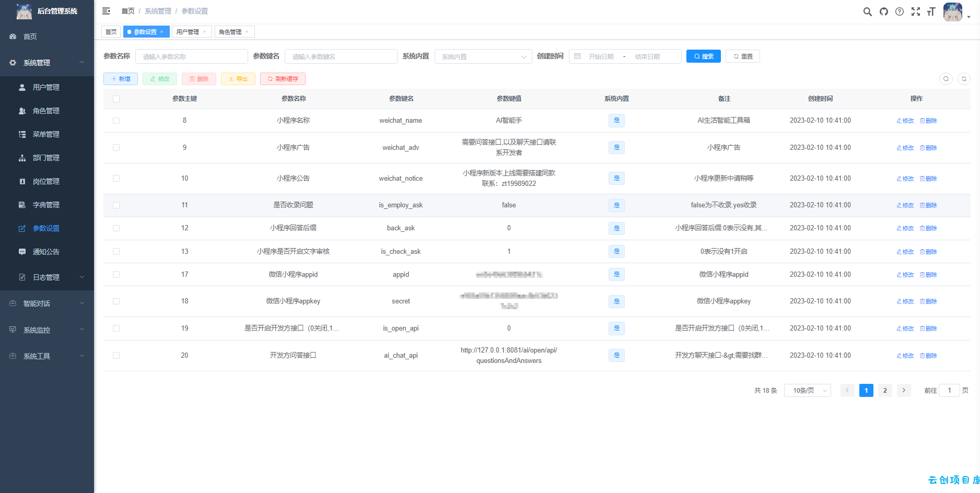Check the row with 参数主键 8

116,121
